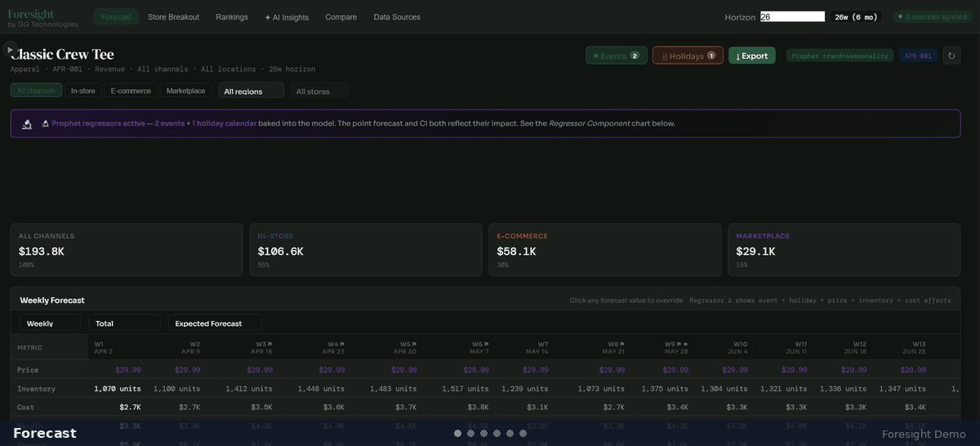Click the APR-001 SKU badge
The height and width of the screenshot is (446, 980).
(919, 56)
